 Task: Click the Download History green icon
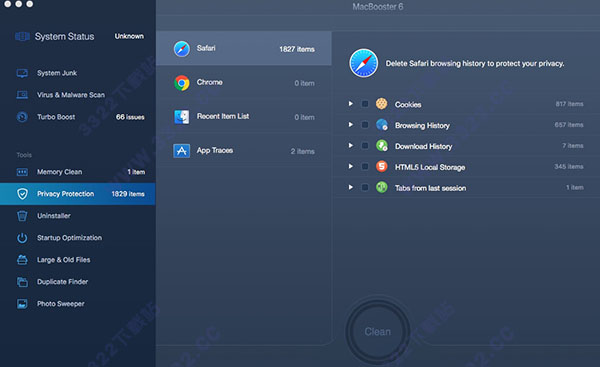[382, 145]
